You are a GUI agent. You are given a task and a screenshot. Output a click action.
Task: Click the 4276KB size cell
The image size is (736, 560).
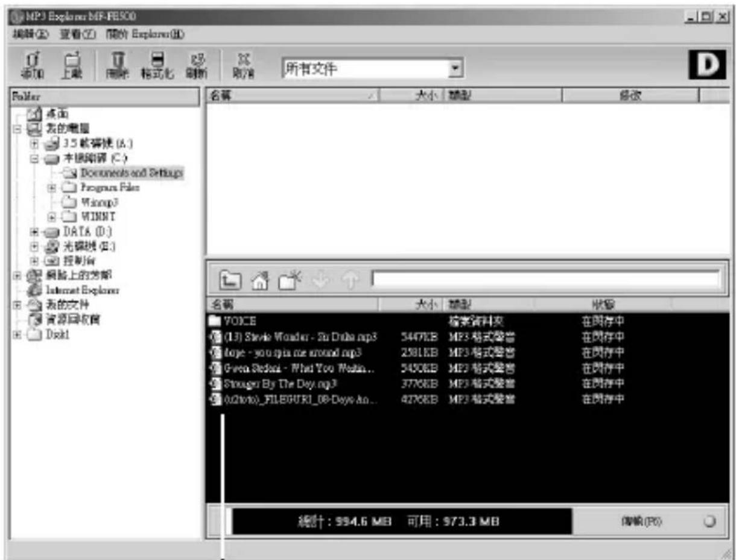pos(419,399)
